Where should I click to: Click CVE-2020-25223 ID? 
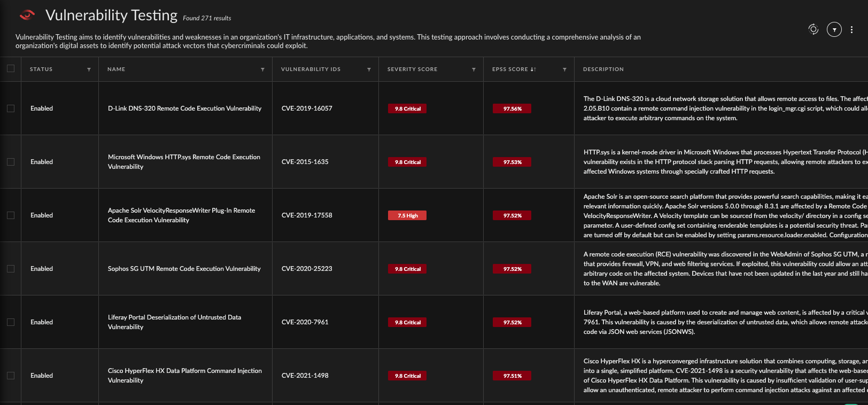pos(307,269)
